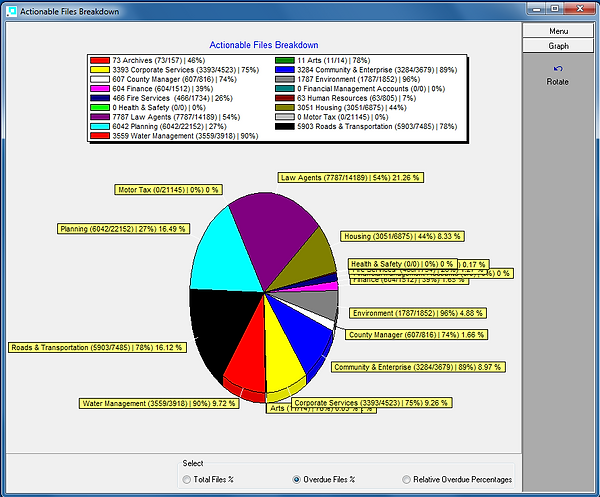Click the Roads & Transportation black swatch
This screenshot has height=497, width=600.
click(285, 127)
